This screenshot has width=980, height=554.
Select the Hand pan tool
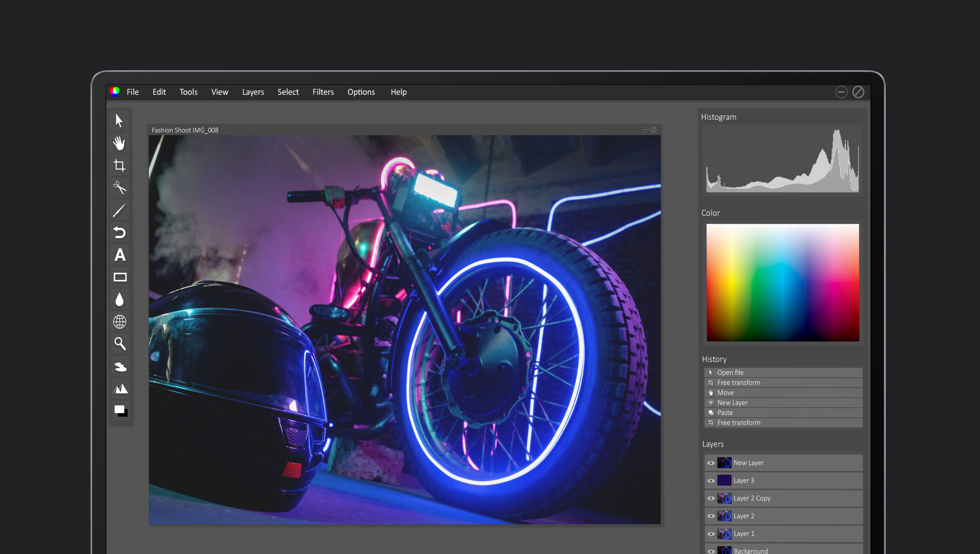pyautogui.click(x=119, y=143)
